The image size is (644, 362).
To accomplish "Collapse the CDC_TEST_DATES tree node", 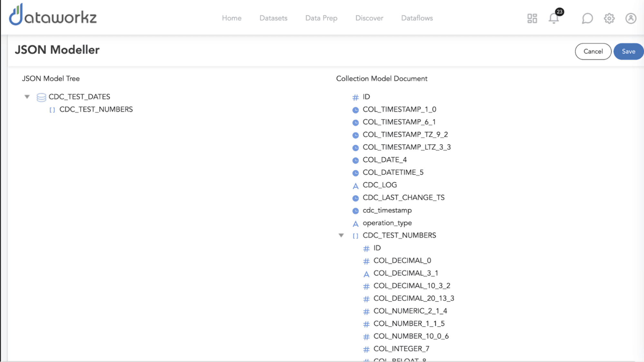I will (x=27, y=97).
